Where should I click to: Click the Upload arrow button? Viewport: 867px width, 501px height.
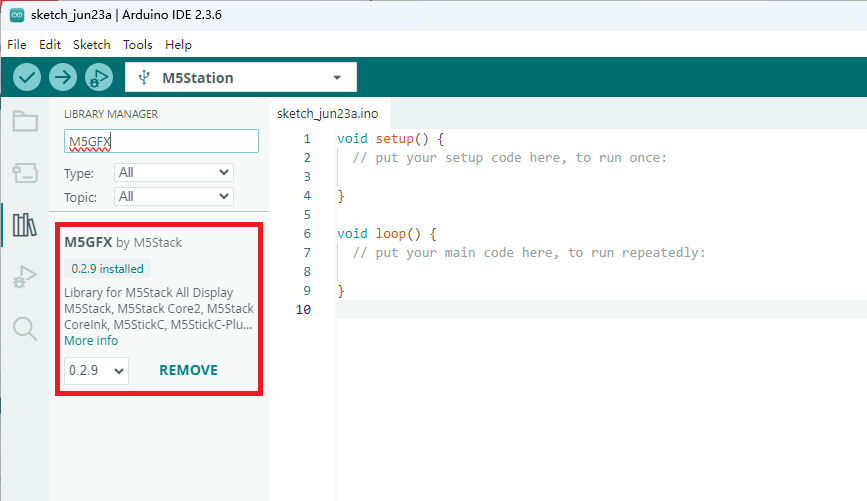click(62, 77)
